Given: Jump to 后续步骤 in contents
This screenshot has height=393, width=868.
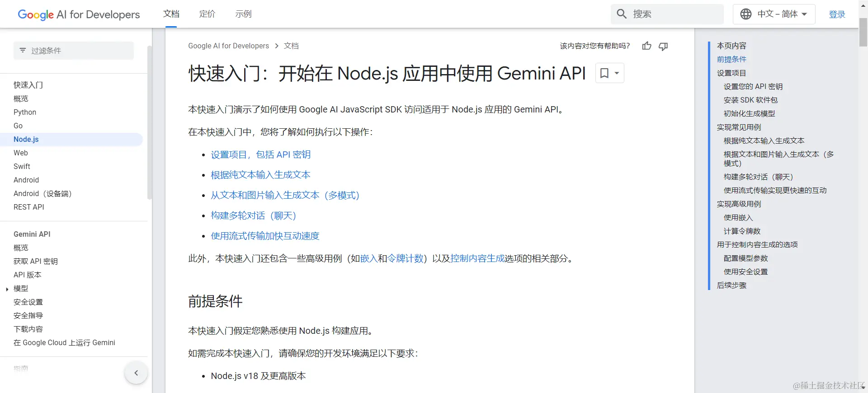Looking at the screenshot, I should point(731,285).
